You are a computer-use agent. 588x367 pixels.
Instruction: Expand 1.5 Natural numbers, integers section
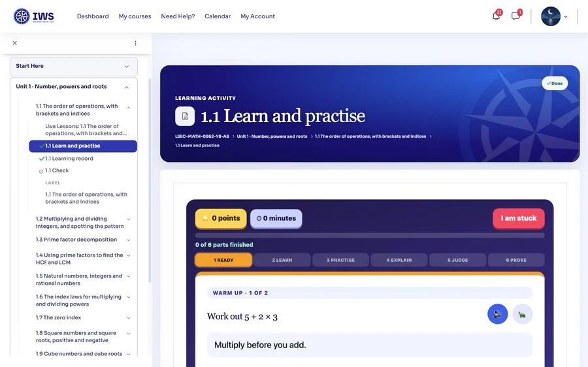[129, 276]
